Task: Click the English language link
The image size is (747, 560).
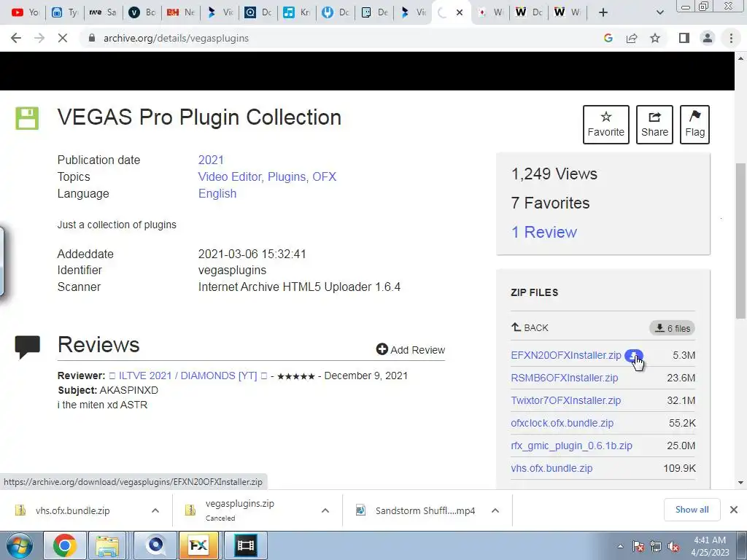Action: tap(217, 193)
